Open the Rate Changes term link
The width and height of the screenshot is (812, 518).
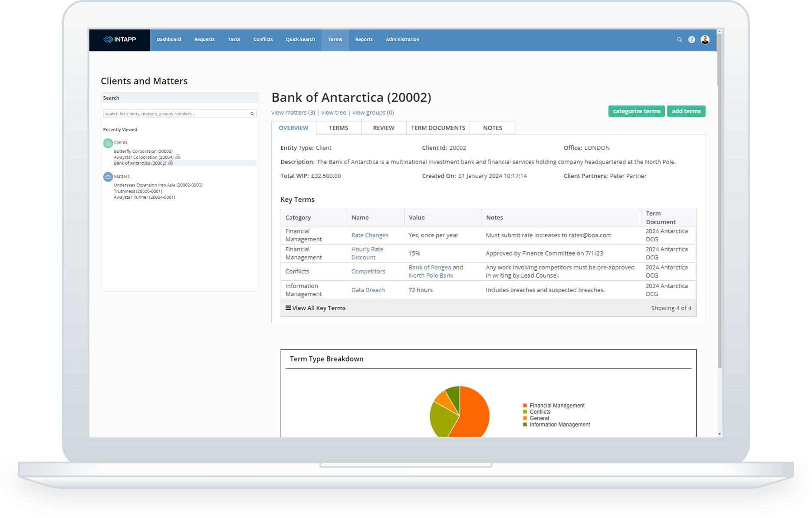pyautogui.click(x=370, y=235)
